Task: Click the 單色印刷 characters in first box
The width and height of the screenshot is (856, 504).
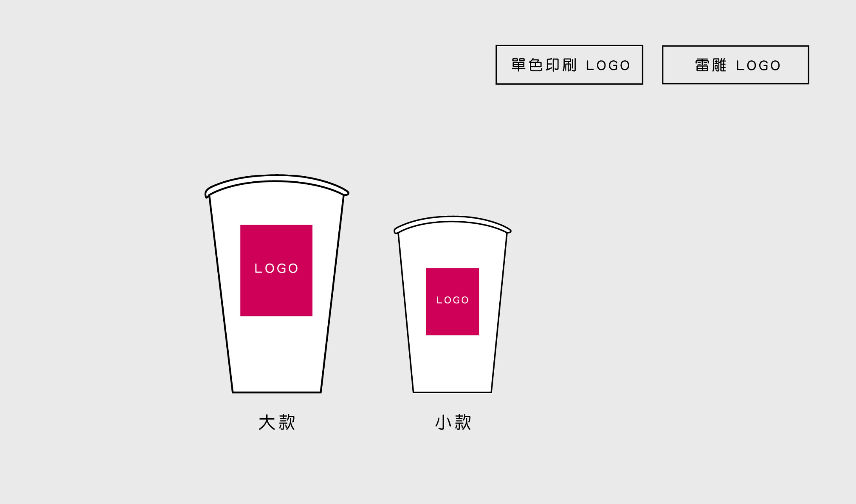Action: click(x=544, y=65)
